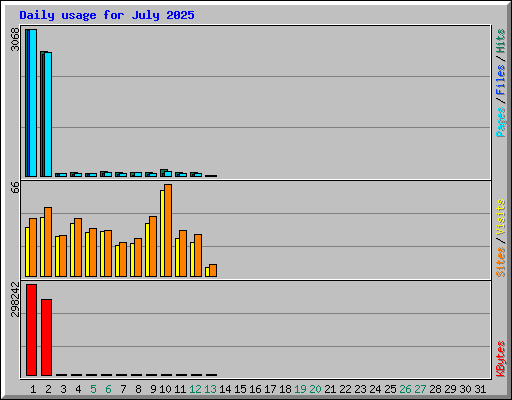
Task: Click green day label 5
Action: coord(93,389)
